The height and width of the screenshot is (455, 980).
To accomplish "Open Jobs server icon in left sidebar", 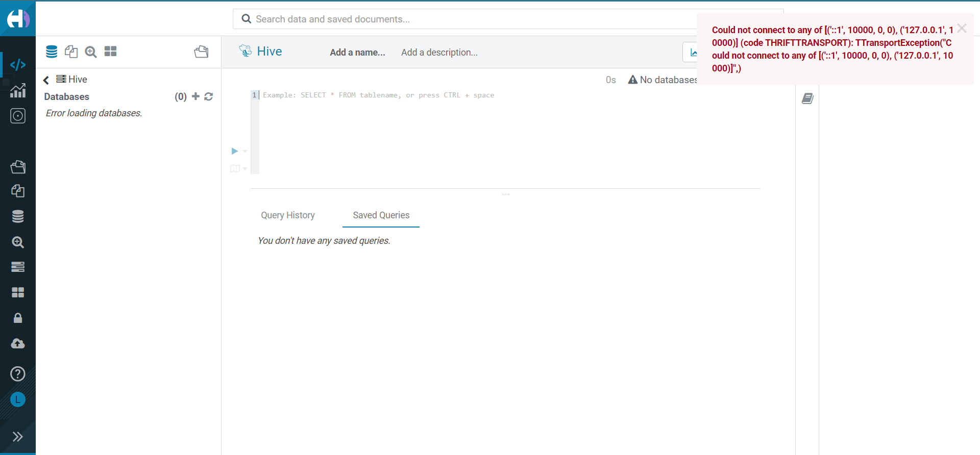I will pyautogui.click(x=18, y=267).
